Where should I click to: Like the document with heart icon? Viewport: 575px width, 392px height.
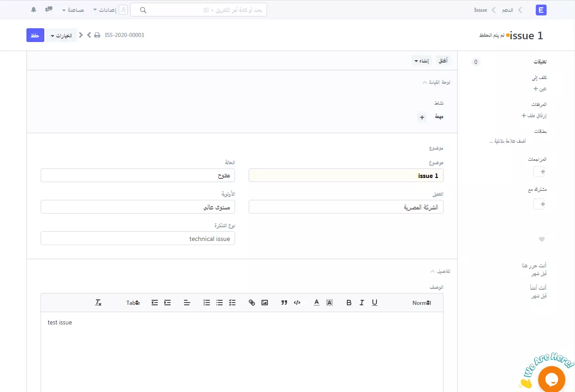click(x=542, y=239)
